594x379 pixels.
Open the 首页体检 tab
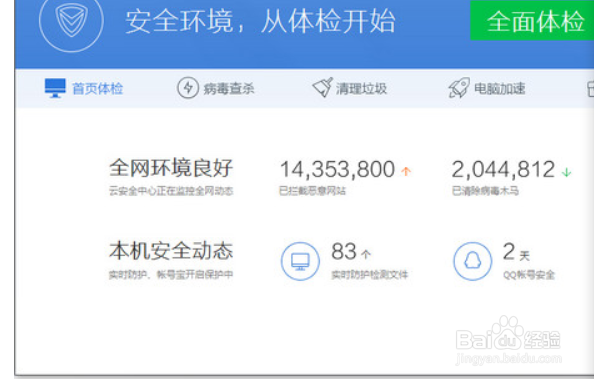84,88
